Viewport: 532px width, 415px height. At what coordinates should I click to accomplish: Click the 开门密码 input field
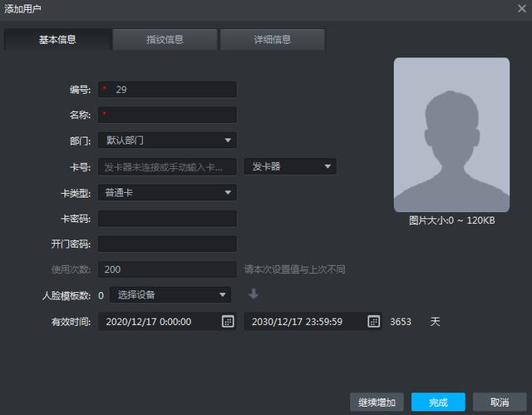(167, 244)
